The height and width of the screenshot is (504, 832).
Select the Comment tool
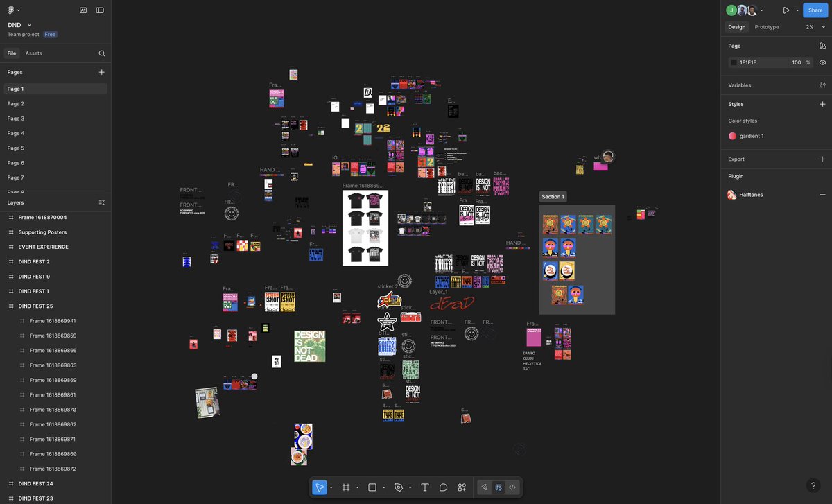[x=443, y=487]
